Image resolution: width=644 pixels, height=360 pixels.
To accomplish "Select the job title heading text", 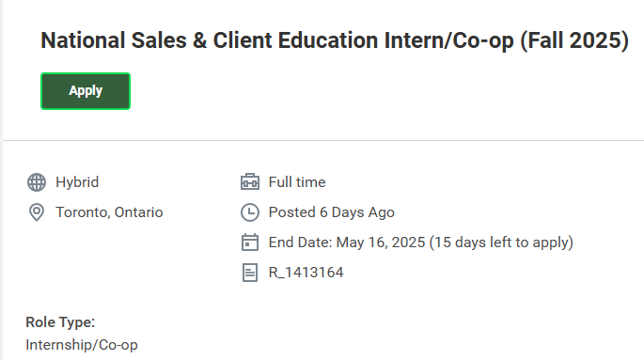I will 335,40.
